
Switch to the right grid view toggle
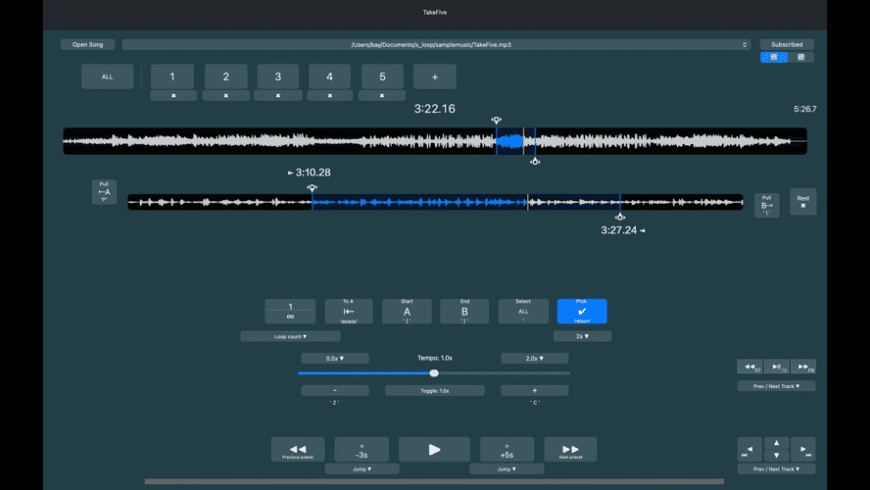coord(801,57)
